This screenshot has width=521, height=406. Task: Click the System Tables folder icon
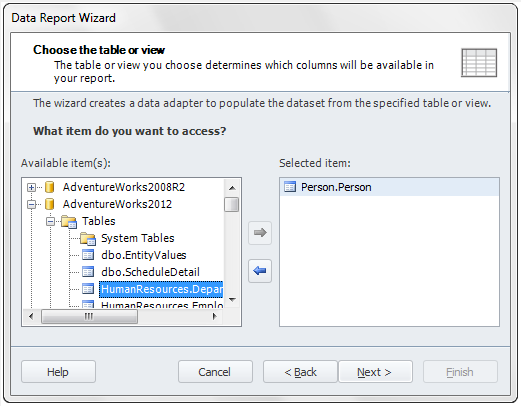click(x=88, y=238)
